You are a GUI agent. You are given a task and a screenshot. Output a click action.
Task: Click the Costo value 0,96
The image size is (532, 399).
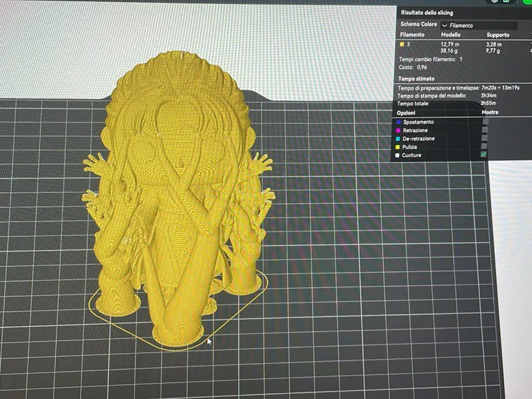point(422,67)
